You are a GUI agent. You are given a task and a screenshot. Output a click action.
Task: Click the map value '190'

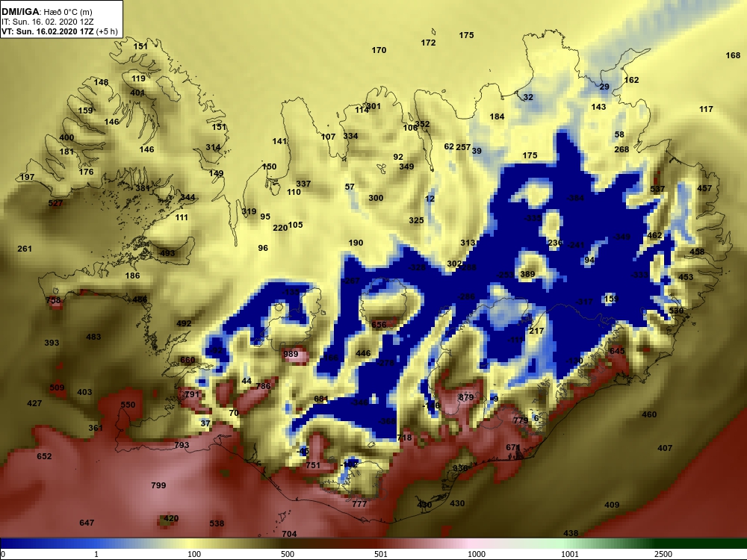[356, 243]
